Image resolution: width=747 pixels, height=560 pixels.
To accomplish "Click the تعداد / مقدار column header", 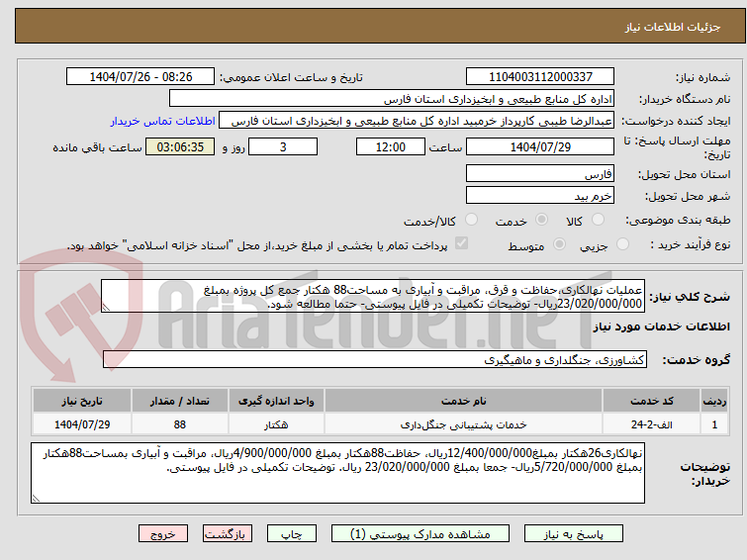I will [180, 401].
